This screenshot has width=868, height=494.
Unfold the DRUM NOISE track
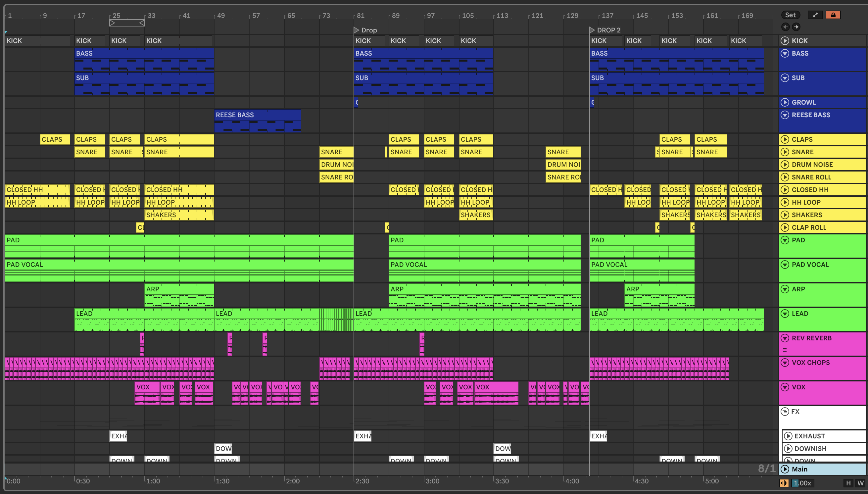point(785,165)
